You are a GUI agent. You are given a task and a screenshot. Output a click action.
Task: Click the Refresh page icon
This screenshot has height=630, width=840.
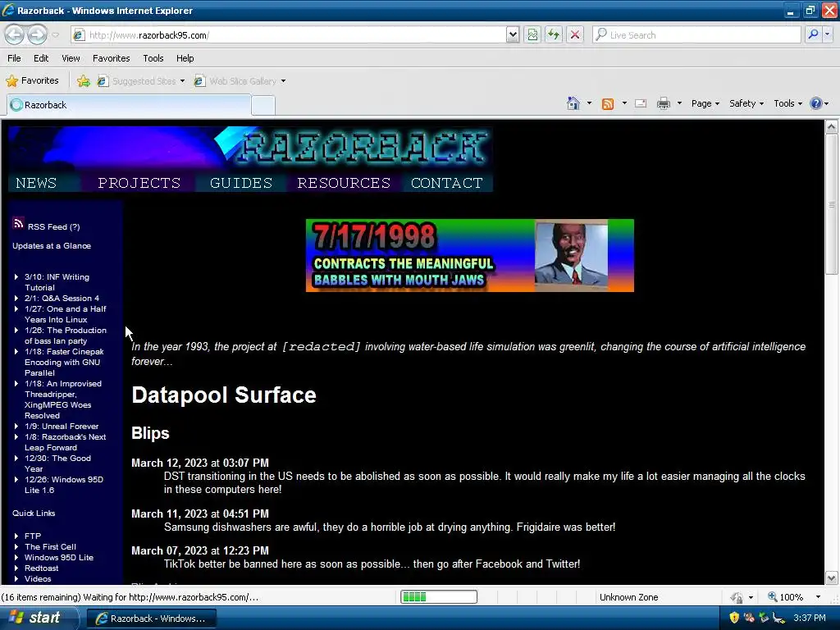[x=554, y=34]
